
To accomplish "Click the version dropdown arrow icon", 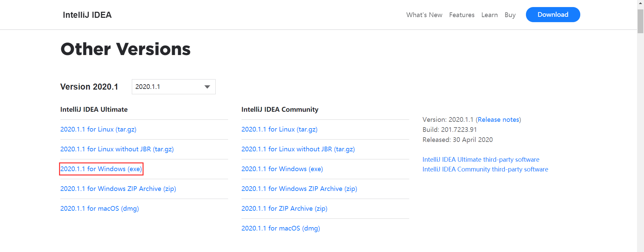I will pyautogui.click(x=207, y=87).
